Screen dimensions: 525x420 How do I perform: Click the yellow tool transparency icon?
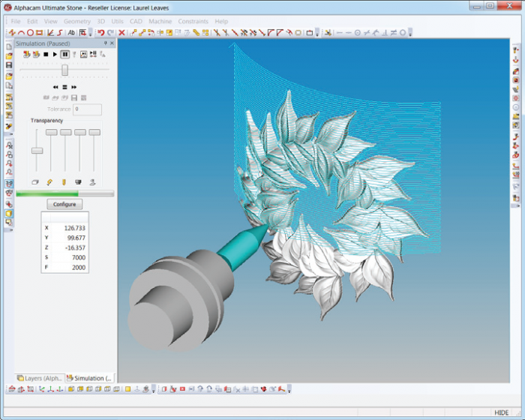click(x=64, y=182)
